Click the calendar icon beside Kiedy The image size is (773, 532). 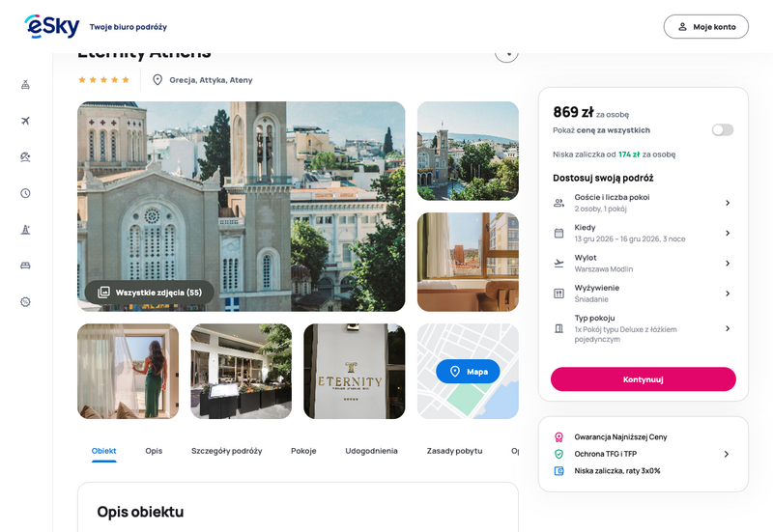click(558, 233)
